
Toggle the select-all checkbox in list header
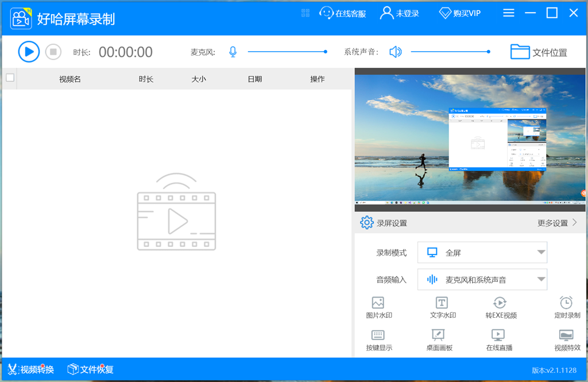click(10, 78)
